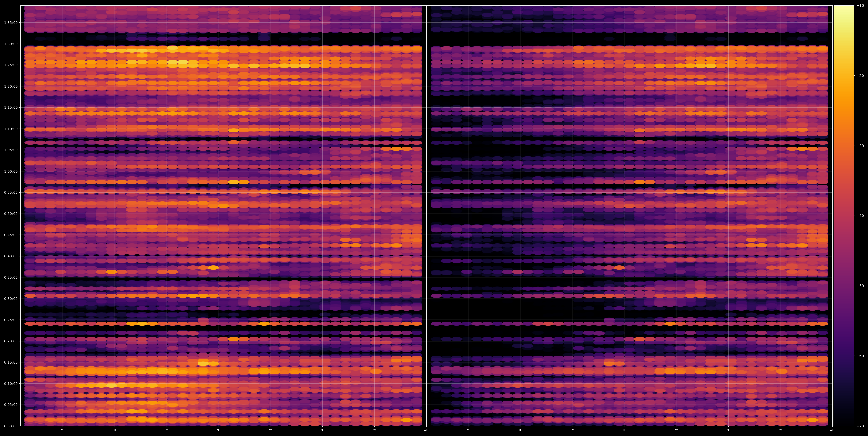Select the 1:10:00 y-axis tick label

click(x=11, y=129)
